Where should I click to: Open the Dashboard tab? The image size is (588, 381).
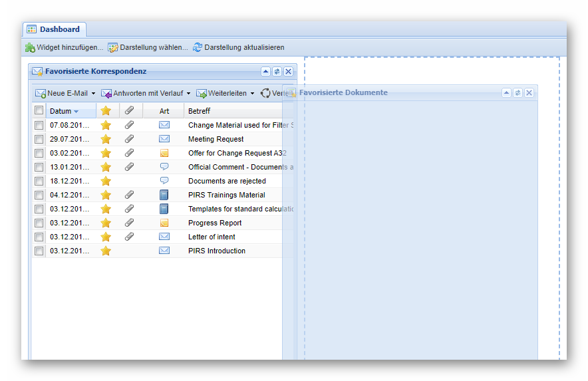click(x=55, y=29)
